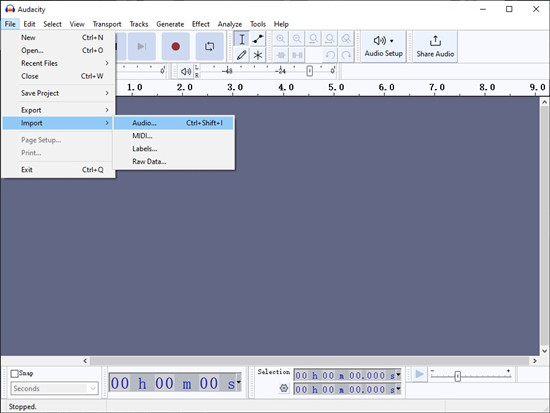Open the main time display format dropdown
The image size is (550, 413).
pos(239,381)
